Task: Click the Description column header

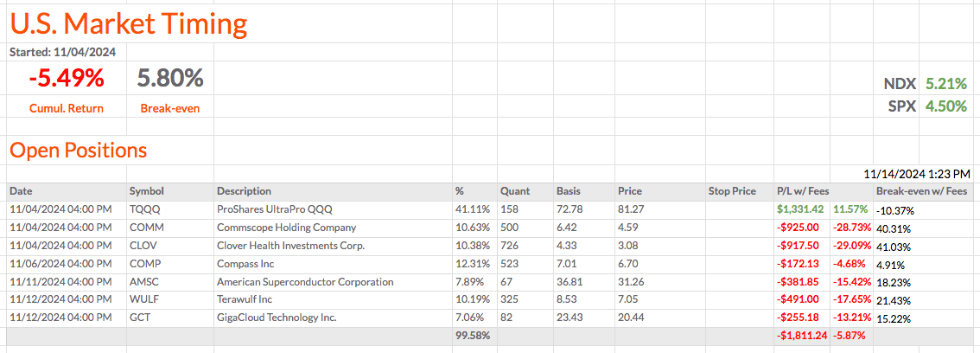Action: click(244, 191)
